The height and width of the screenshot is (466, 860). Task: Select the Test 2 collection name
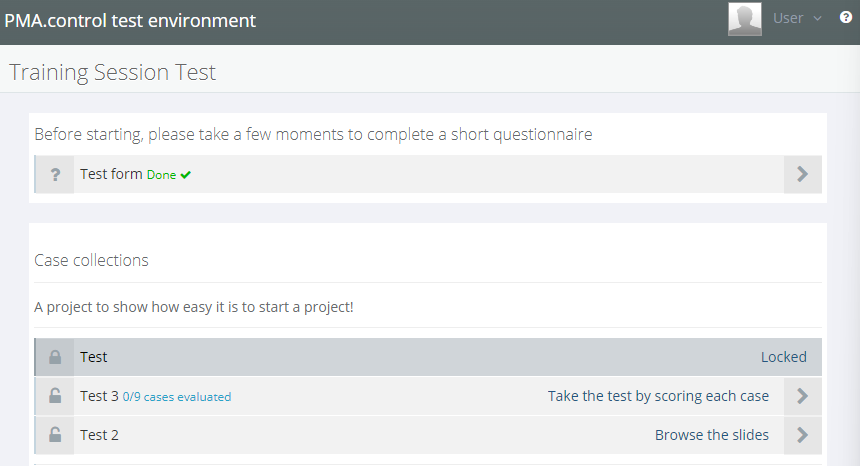(99, 435)
